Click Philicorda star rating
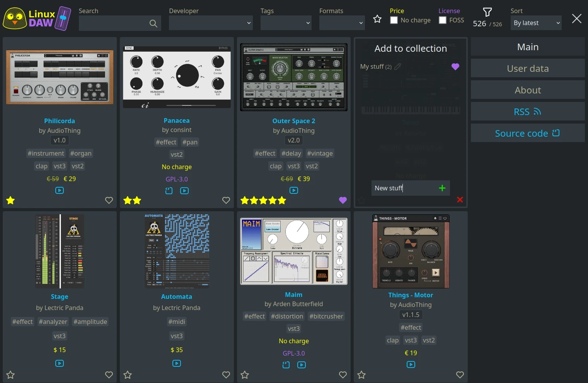The height and width of the screenshot is (383, 588). click(11, 200)
